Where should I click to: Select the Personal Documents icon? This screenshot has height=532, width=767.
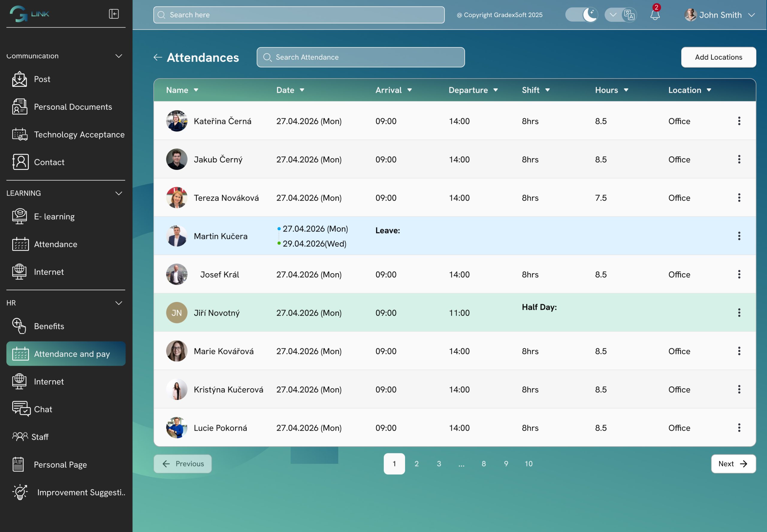click(19, 107)
